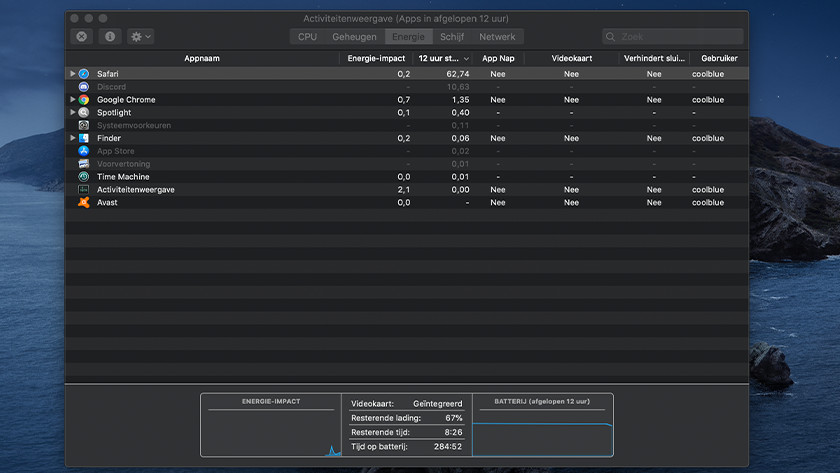Click Chrome's 1,35 value
The image size is (840, 473).
460,100
